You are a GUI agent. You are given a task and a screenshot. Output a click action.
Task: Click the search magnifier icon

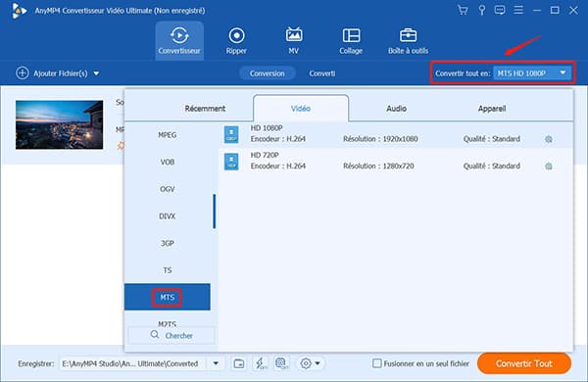coord(155,334)
